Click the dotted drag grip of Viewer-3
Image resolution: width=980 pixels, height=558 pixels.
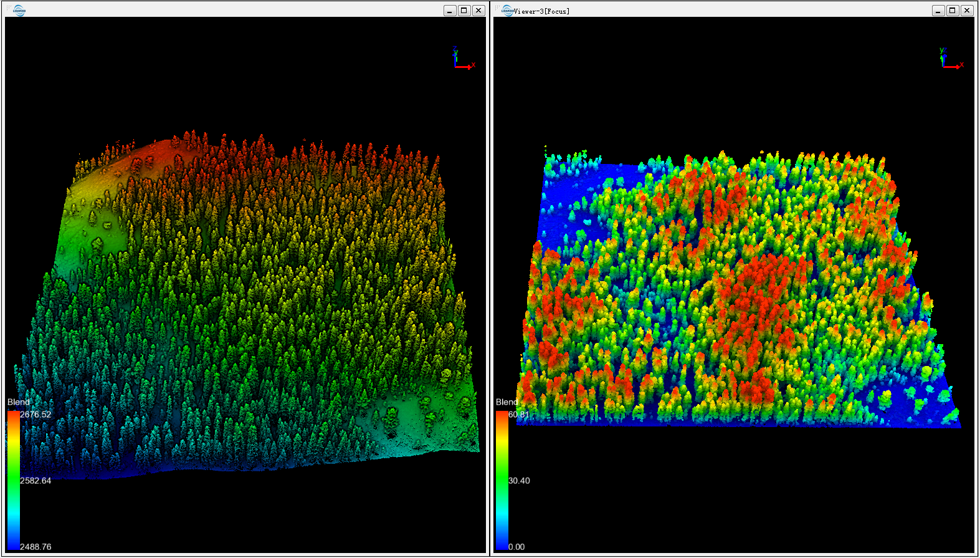pyautogui.click(x=497, y=9)
